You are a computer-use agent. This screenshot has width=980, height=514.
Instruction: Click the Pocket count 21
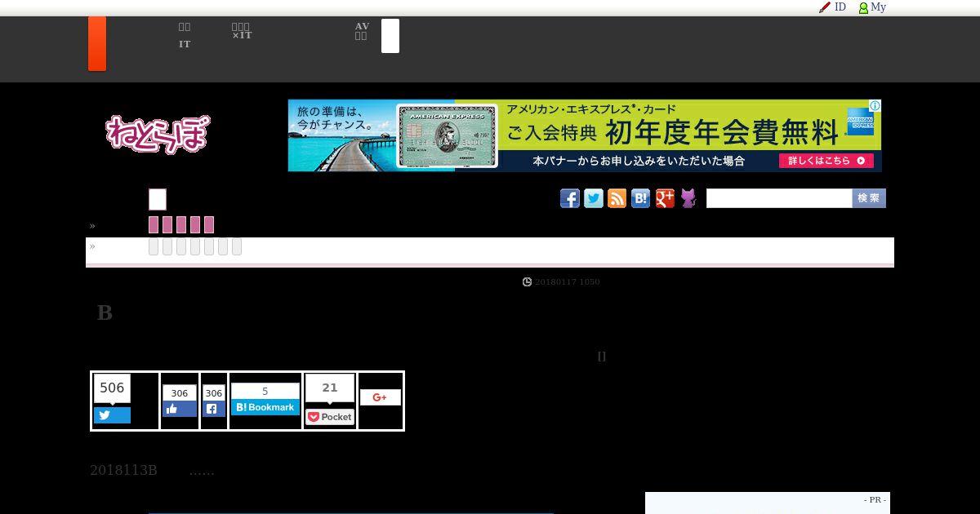click(x=330, y=388)
